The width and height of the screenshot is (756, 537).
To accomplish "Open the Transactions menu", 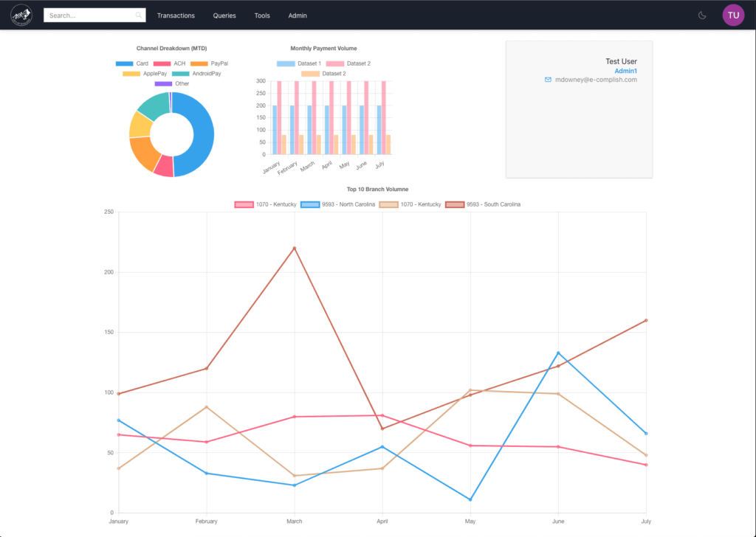I will [176, 15].
